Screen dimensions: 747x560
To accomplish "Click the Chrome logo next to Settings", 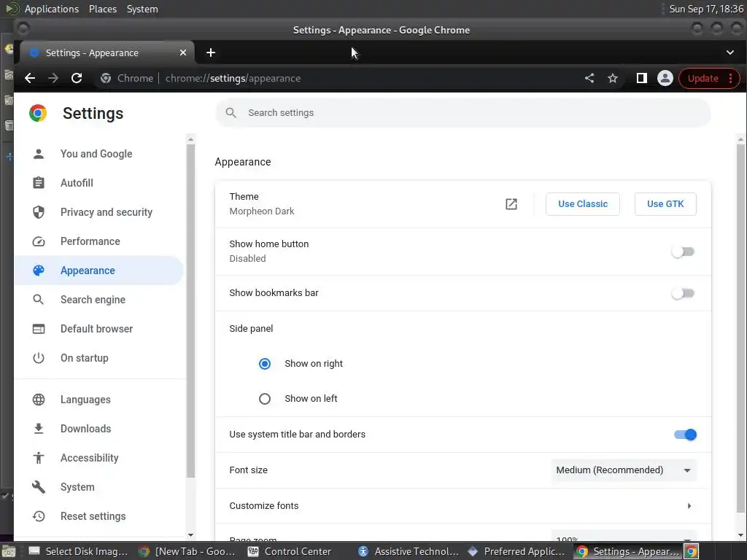I will [38, 113].
